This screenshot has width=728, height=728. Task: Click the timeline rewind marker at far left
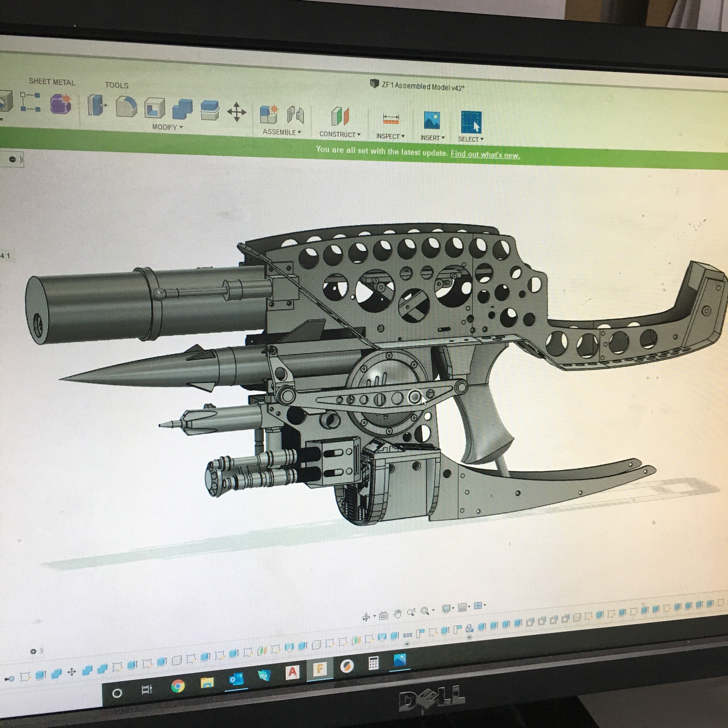click(x=9, y=678)
